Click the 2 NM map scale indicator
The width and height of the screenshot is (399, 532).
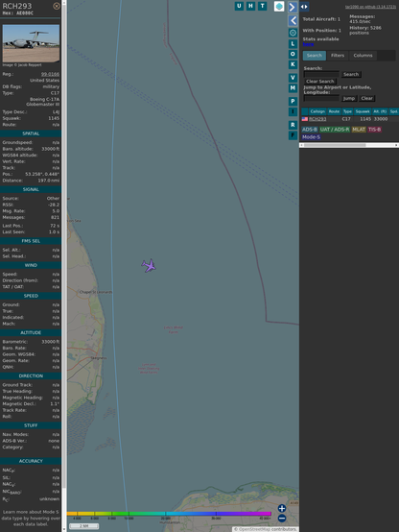pyautogui.click(x=83, y=526)
